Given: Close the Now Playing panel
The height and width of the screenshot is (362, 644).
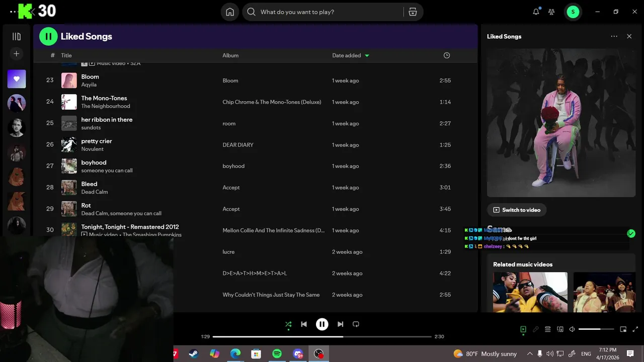Looking at the screenshot, I should pyautogui.click(x=629, y=36).
